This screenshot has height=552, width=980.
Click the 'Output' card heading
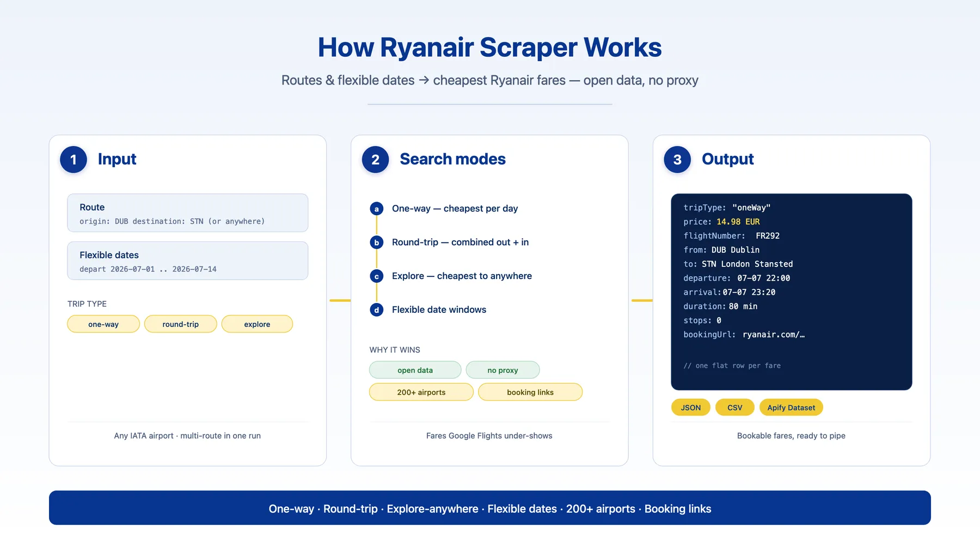coord(728,159)
